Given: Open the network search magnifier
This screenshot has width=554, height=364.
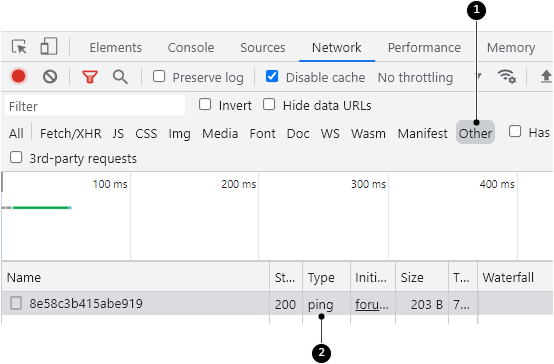Looking at the screenshot, I should [x=120, y=77].
